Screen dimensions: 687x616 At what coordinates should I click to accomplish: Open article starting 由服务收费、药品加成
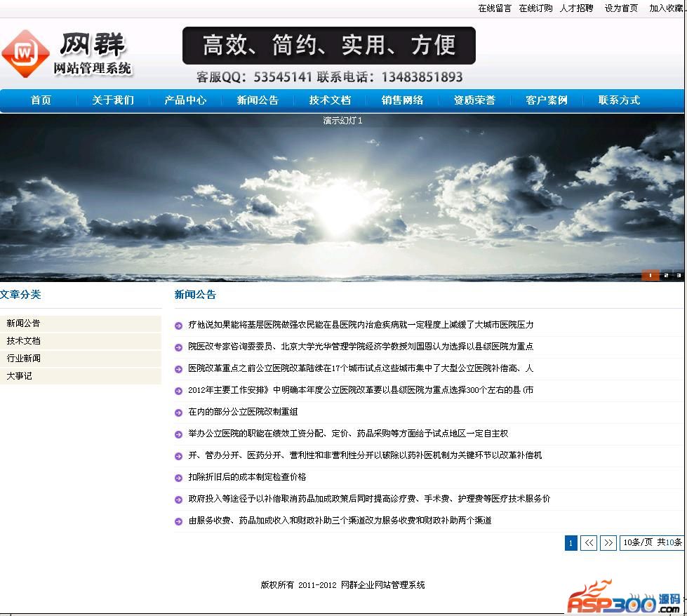(x=340, y=521)
